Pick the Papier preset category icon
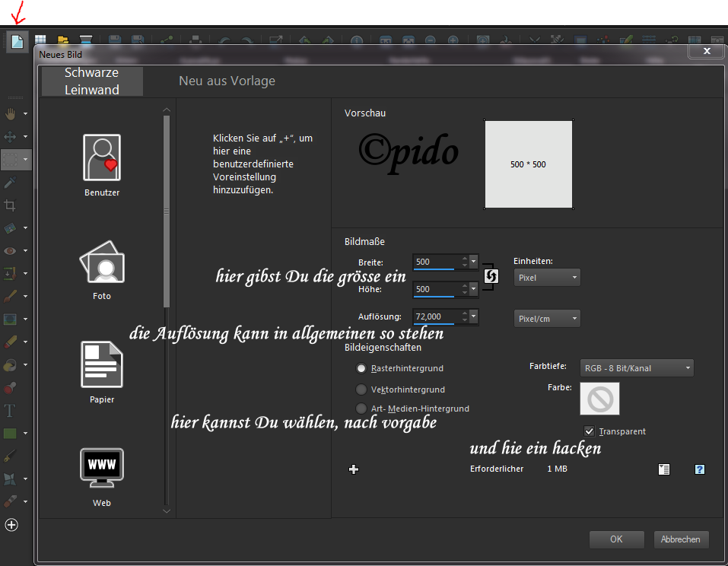The height and width of the screenshot is (566, 728). pos(102,364)
